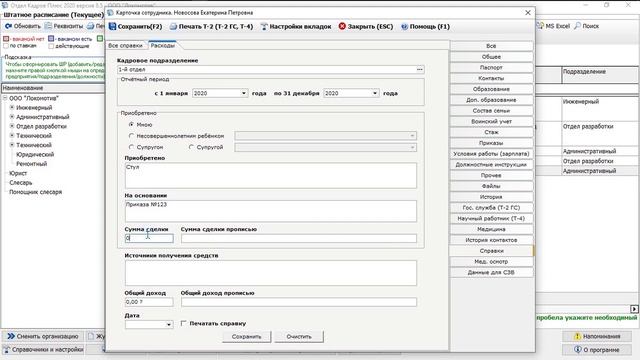
Task: Open the История контактов section
Action: (x=491, y=240)
